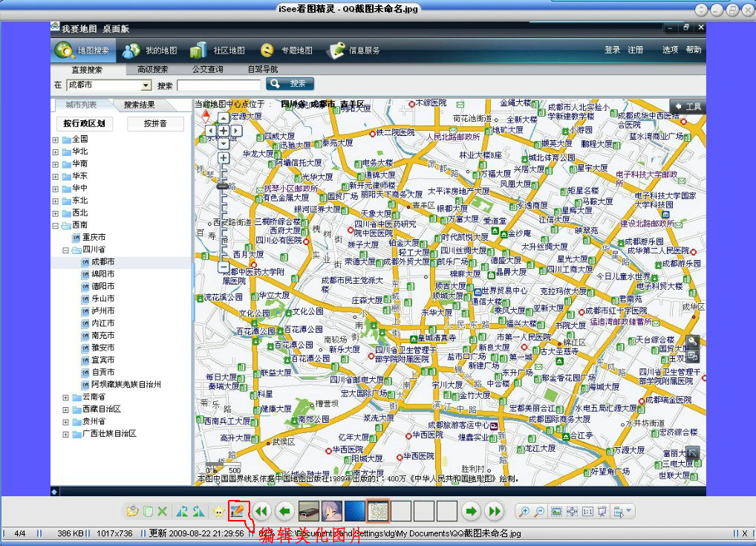The width and height of the screenshot is (756, 546).
Task: Switch to the 自驾导航 tab
Action: pos(263,69)
